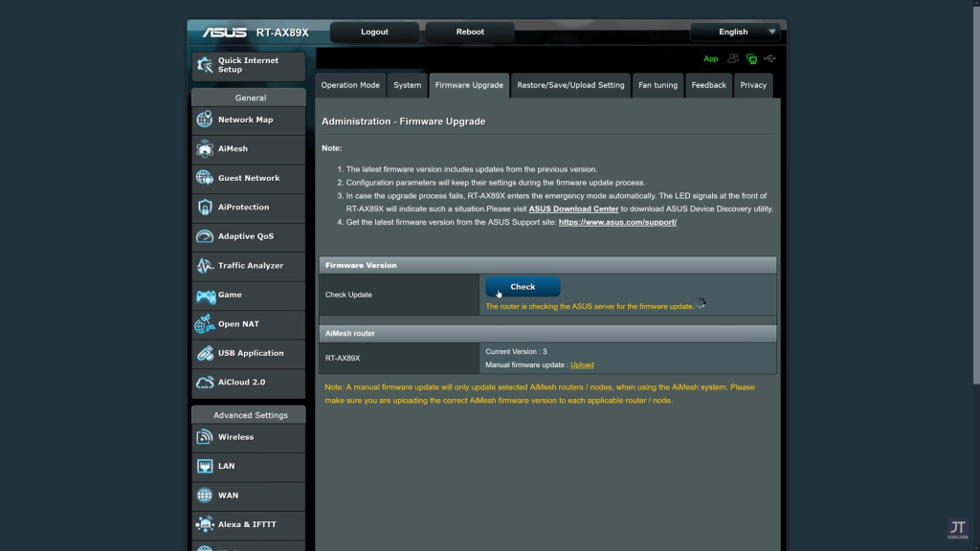
Task: Open AiCloud 2.0 cloud icon
Action: pyautogui.click(x=205, y=383)
